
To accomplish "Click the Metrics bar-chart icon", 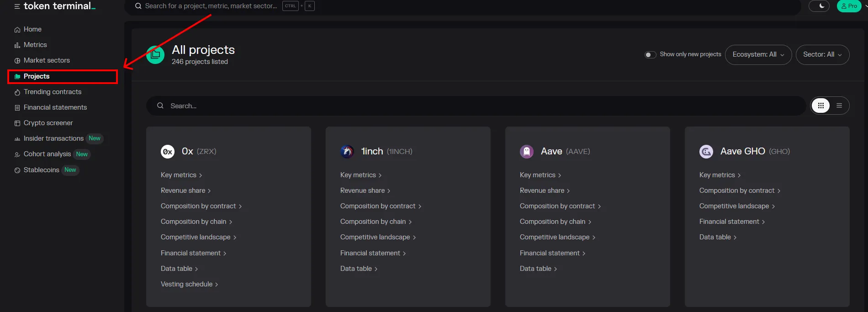I will (17, 45).
